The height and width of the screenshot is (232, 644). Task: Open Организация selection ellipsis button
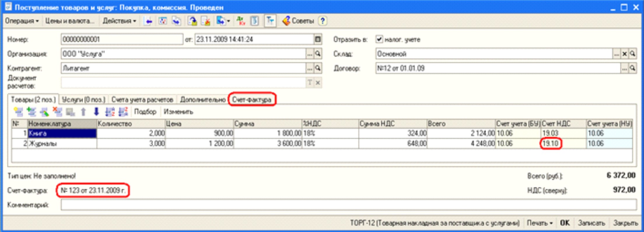pyautogui.click(x=310, y=54)
